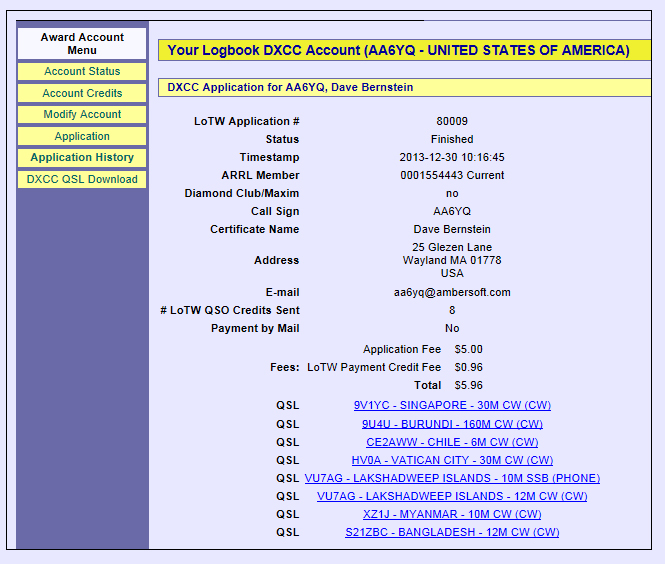Image resolution: width=665 pixels, height=564 pixels.
Task: Follow the HV0A Vatican City link
Action: pyautogui.click(x=452, y=460)
